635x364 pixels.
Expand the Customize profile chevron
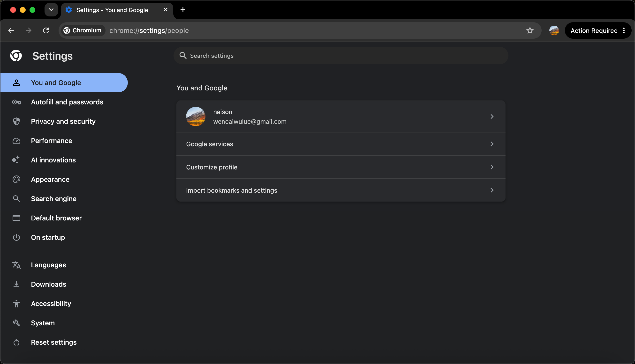tap(492, 167)
